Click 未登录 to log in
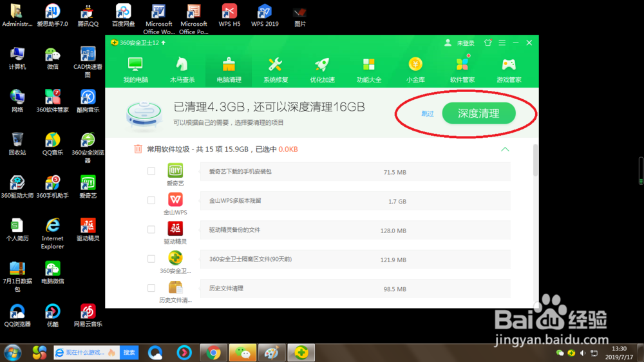Screen dimensions: 644x362 point(466,43)
